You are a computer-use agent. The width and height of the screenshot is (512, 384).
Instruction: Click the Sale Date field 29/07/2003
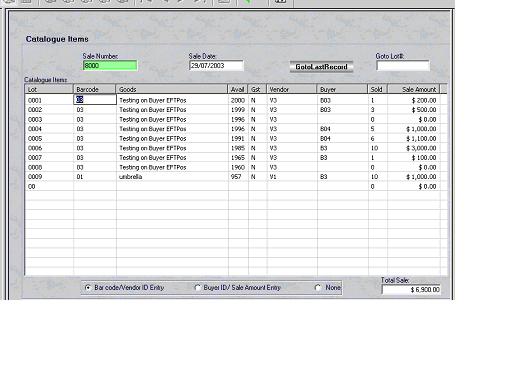click(216, 66)
